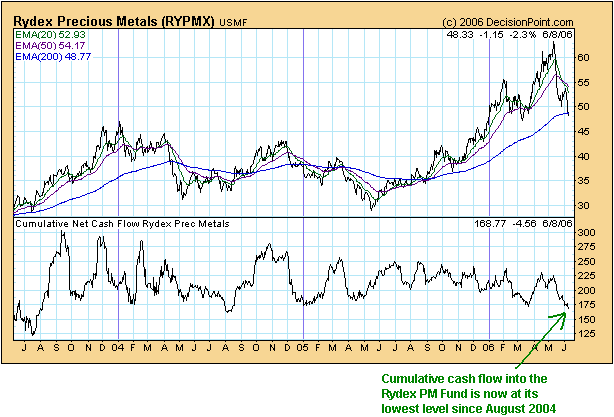Viewport: 614px width, 417px height.
Task: Click the 30 label on the price axis
Action: pyautogui.click(x=586, y=206)
